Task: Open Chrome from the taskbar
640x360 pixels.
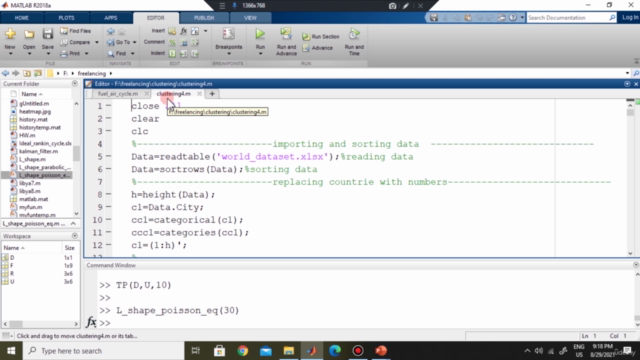Action: 242,351
